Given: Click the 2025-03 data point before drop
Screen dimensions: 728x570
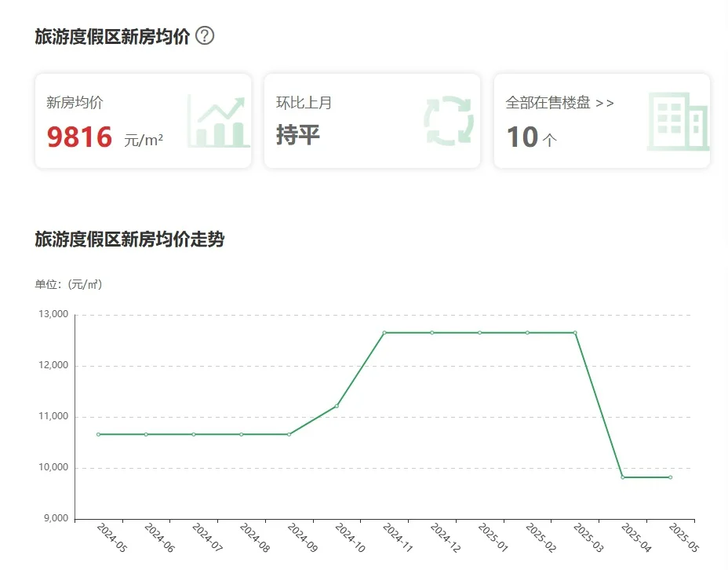Looking at the screenshot, I should [x=575, y=333].
